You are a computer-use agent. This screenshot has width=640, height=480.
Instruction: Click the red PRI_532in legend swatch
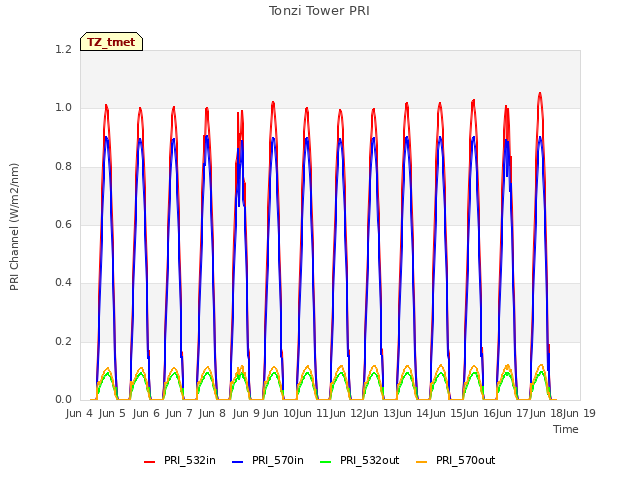[x=149, y=462]
